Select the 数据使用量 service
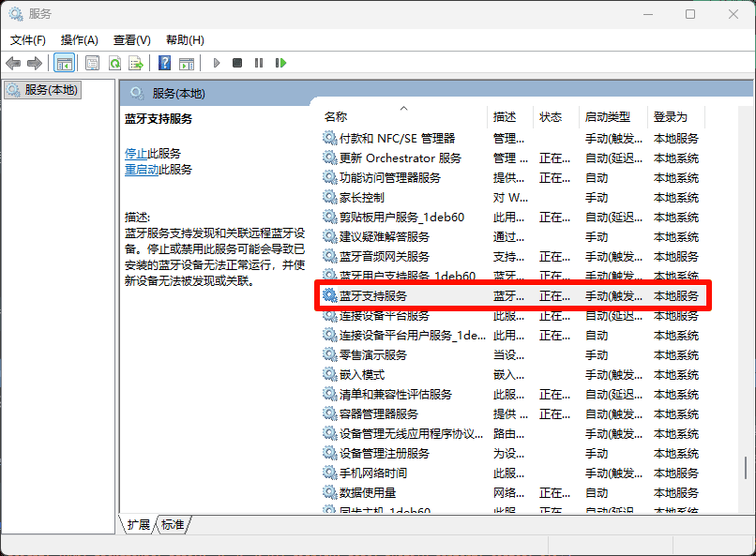 point(513,493)
